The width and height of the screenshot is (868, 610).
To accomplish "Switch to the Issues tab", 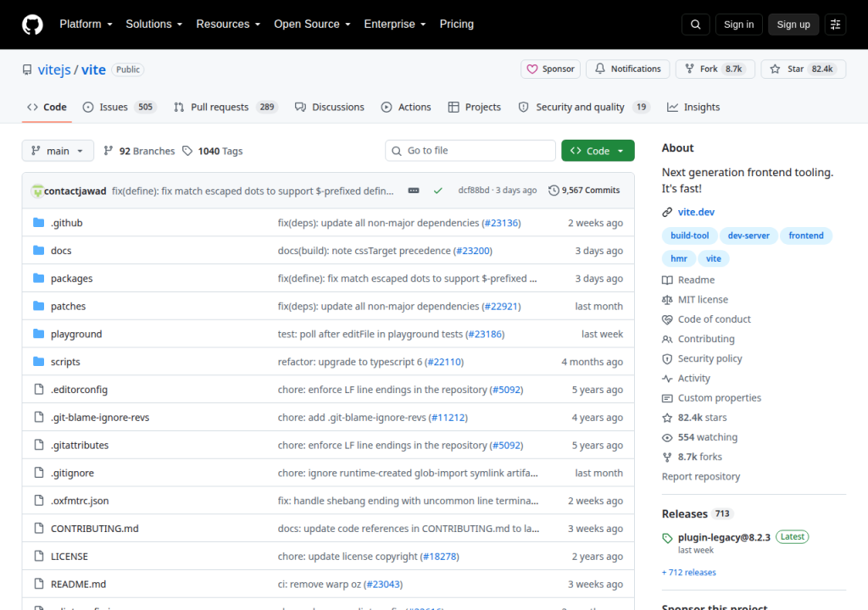I will coord(119,107).
